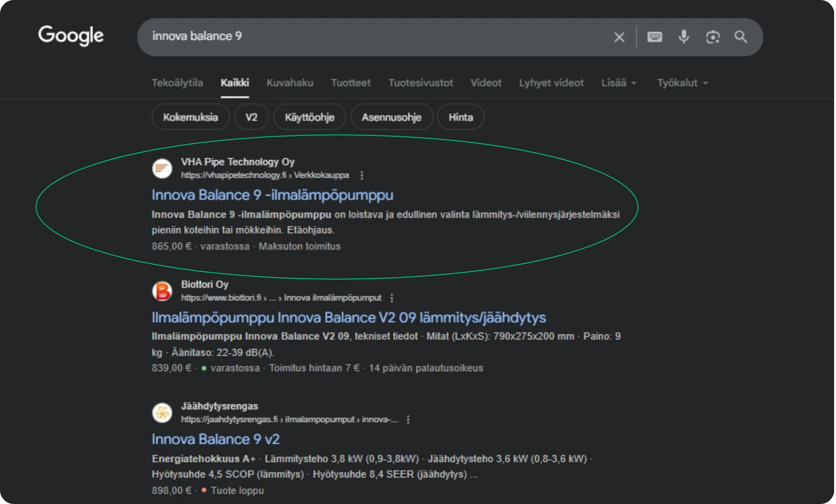Switch to the Kuvahaku tab
Screen dimensions: 836x504
click(290, 83)
